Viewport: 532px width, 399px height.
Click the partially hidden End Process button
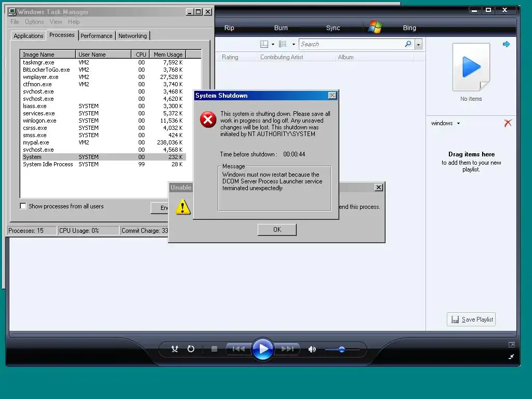pyautogui.click(x=159, y=208)
